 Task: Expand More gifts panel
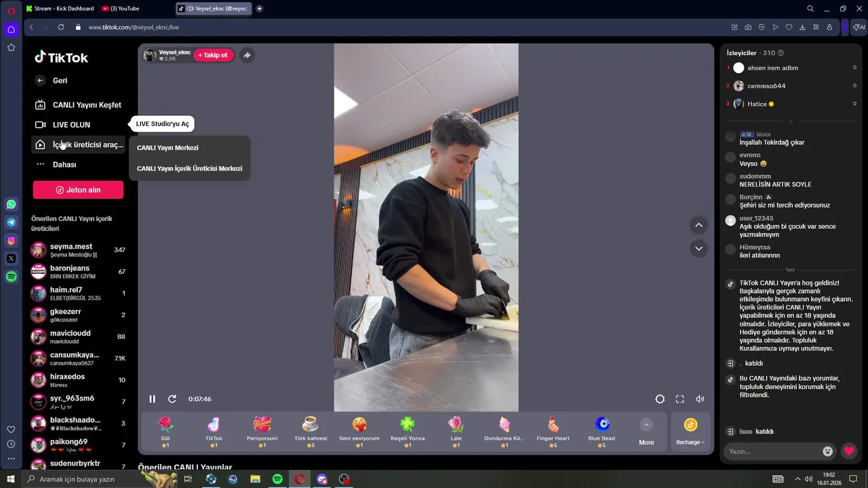646,432
